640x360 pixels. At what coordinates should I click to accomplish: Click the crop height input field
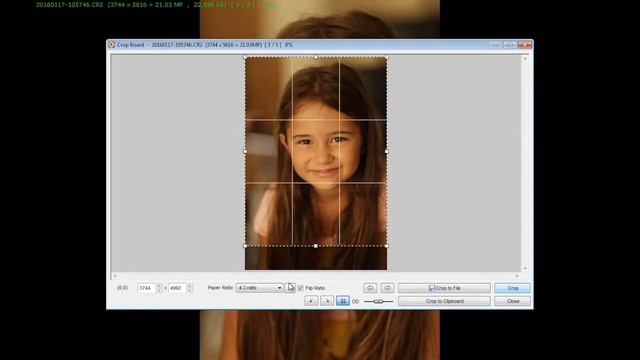[x=177, y=288]
